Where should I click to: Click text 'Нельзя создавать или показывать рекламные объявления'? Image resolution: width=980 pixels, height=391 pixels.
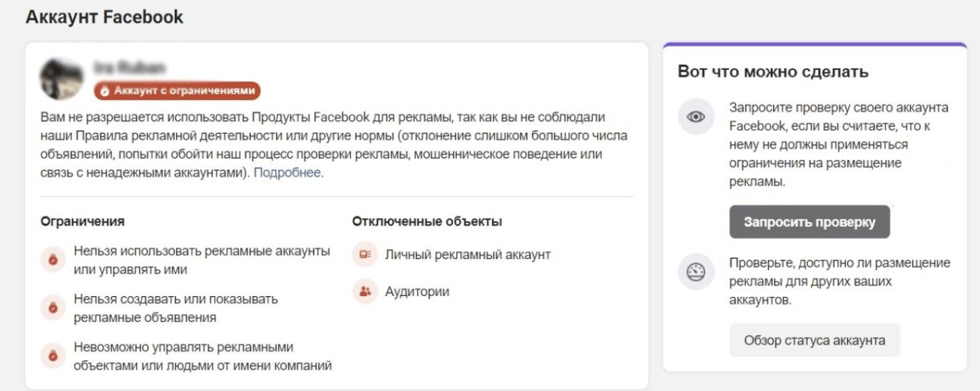176,308
